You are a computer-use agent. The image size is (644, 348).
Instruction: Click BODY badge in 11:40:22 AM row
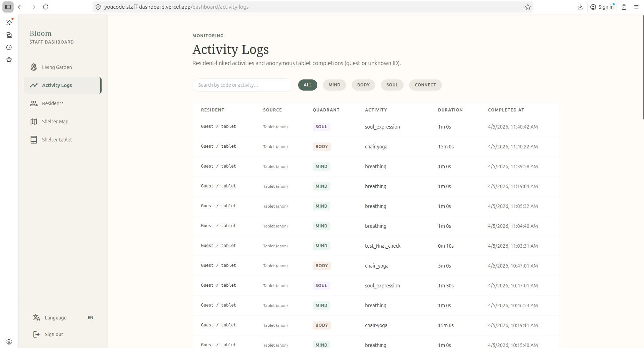tap(321, 147)
